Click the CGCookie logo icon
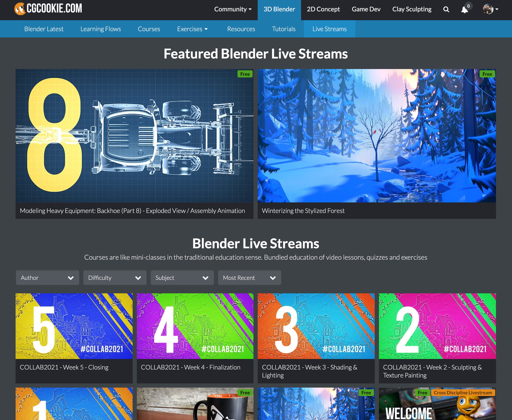512x420 pixels. point(20,9)
